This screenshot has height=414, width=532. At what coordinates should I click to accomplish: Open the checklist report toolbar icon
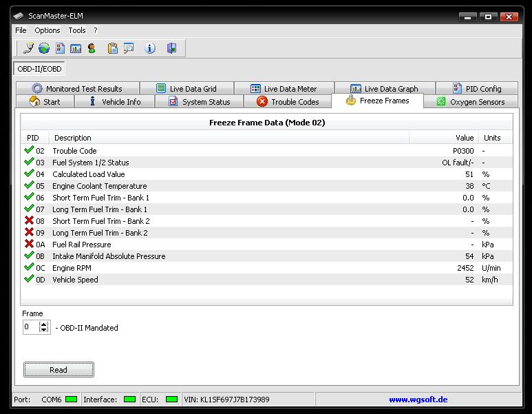click(x=61, y=48)
